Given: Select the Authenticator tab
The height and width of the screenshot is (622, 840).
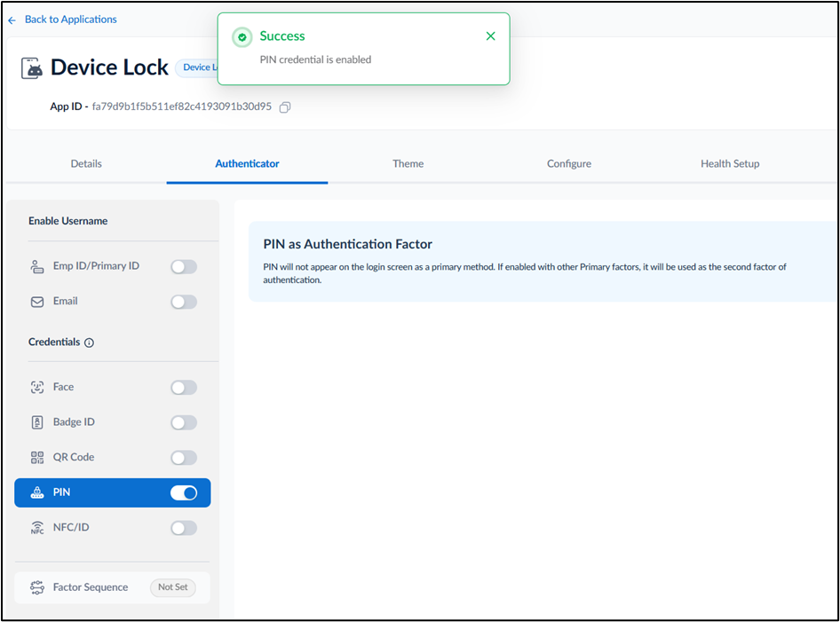Looking at the screenshot, I should [247, 164].
